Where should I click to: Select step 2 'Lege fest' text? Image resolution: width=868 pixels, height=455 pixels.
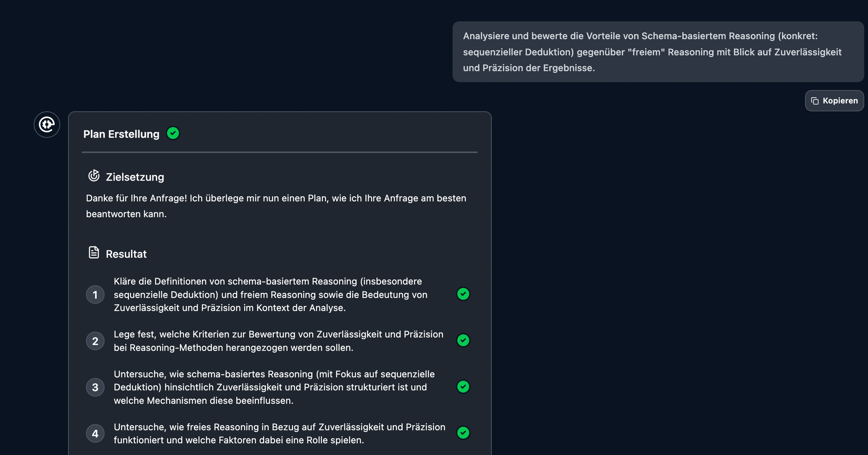(279, 341)
